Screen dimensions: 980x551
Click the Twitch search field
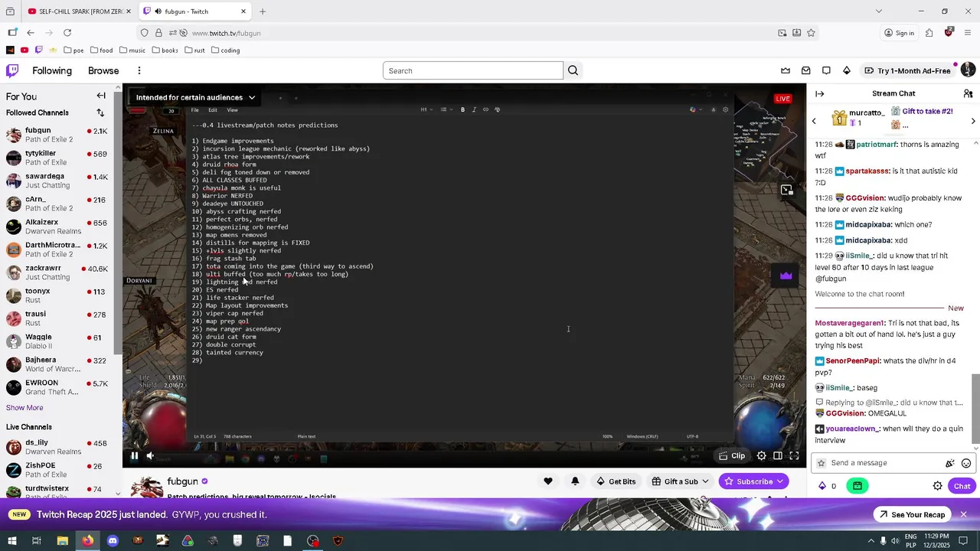tap(472, 70)
